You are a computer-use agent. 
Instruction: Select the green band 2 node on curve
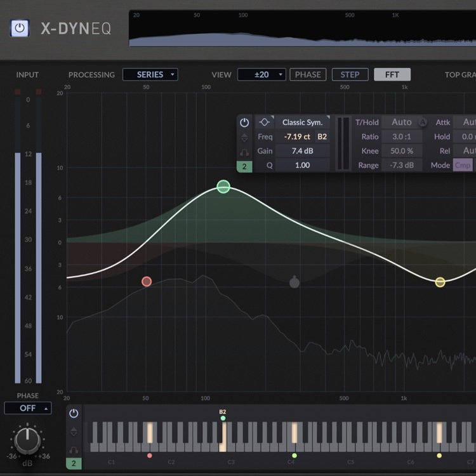tap(223, 187)
